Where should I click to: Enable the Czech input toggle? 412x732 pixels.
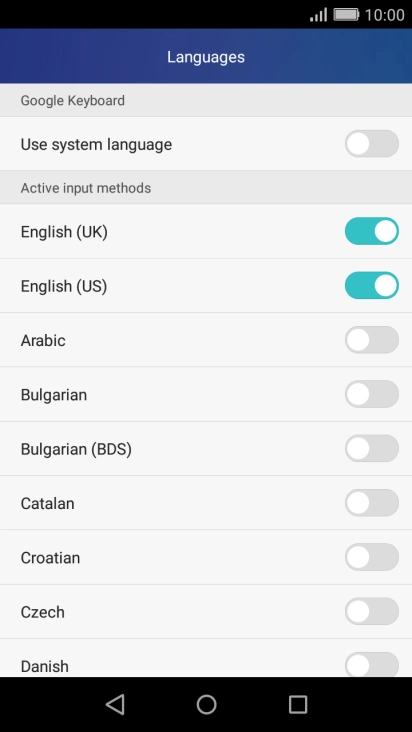pos(372,612)
